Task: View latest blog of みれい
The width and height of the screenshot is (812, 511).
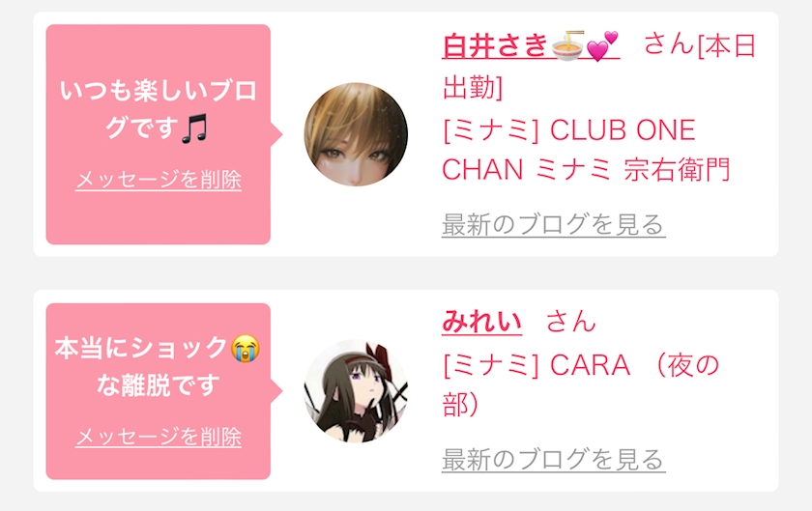Action: [x=554, y=459]
